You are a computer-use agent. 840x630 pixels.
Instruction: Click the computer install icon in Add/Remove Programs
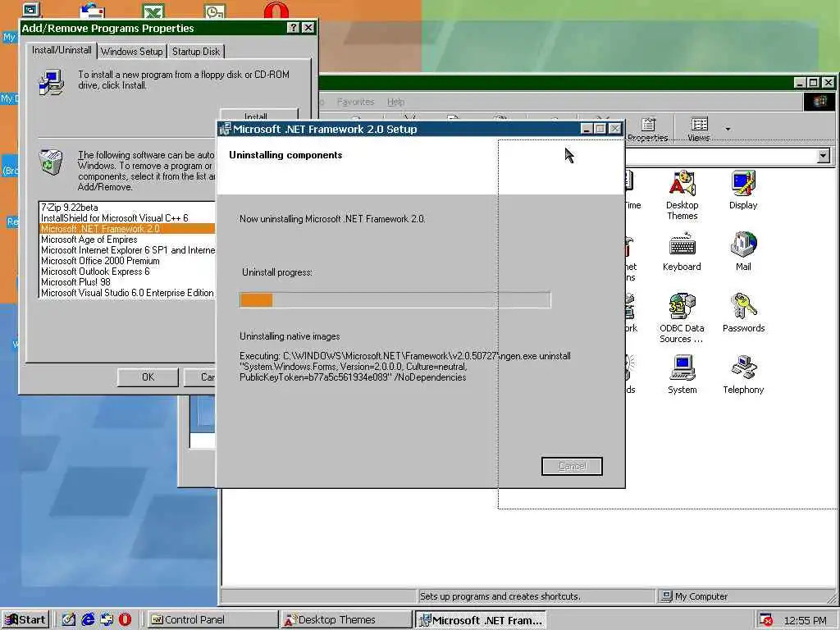(x=52, y=83)
